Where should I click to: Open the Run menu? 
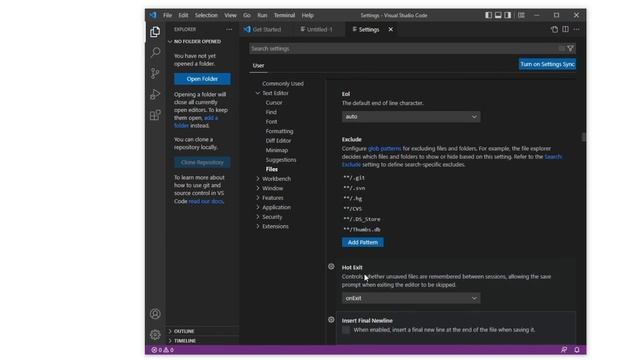coord(262,15)
